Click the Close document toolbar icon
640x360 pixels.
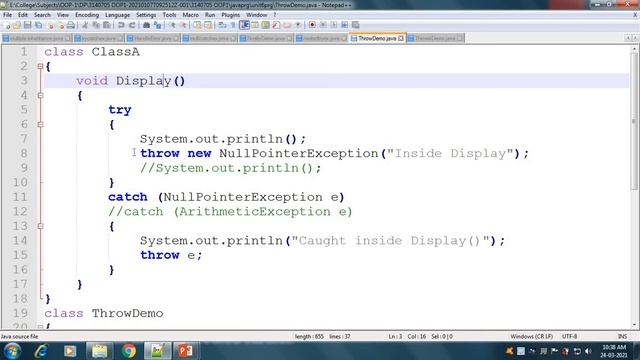click(x=51, y=25)
